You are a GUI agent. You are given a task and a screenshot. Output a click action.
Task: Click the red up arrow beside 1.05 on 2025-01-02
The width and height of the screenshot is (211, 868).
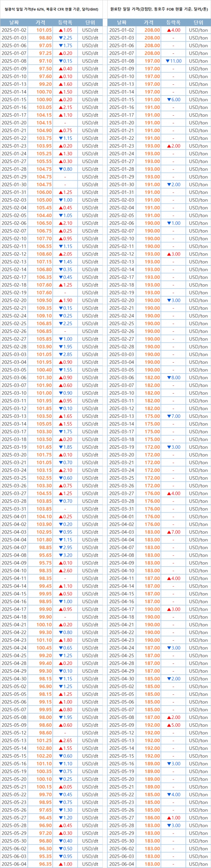(60, 30)
